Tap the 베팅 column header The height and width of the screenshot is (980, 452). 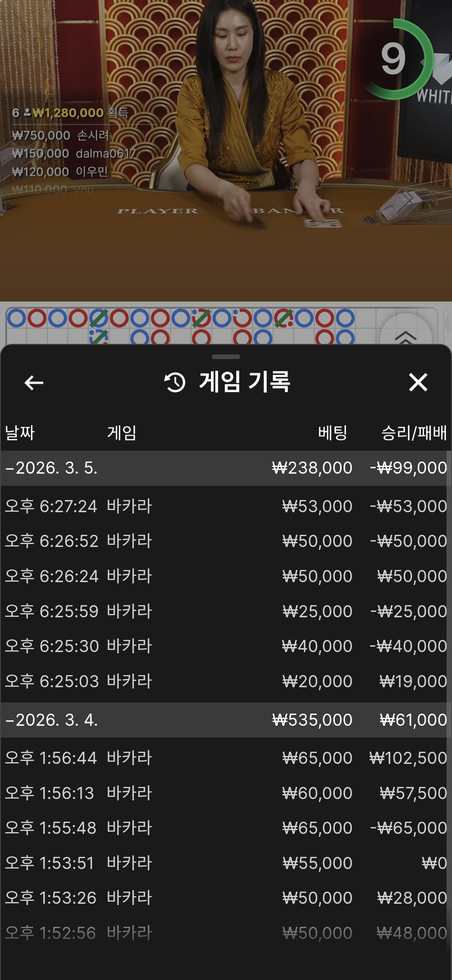(x=332, y=433)
